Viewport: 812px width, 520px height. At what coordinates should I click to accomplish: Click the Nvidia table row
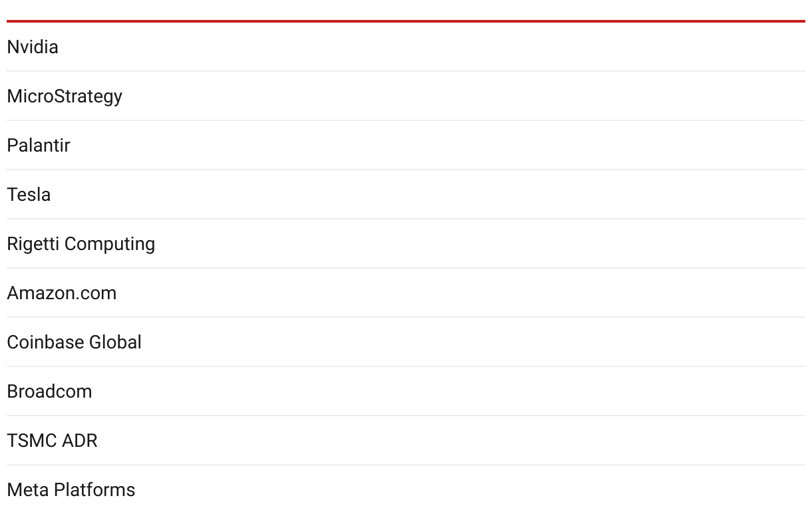(x=406, y=47)
